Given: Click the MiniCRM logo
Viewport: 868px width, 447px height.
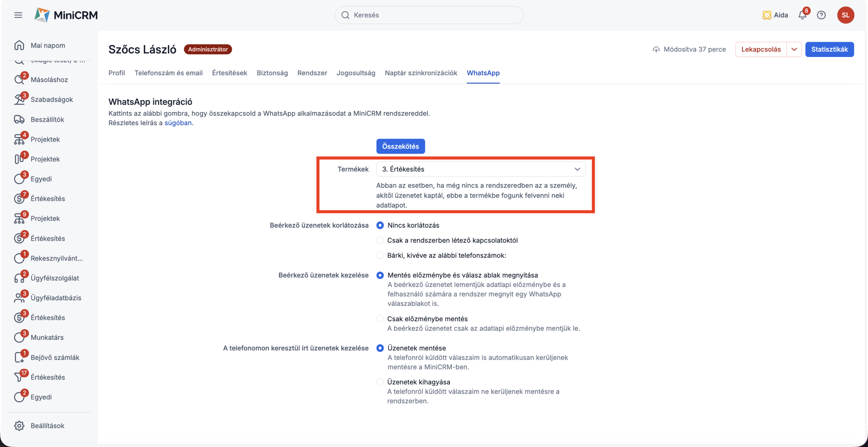Looking at the screenshot, I should coord(66,15).
